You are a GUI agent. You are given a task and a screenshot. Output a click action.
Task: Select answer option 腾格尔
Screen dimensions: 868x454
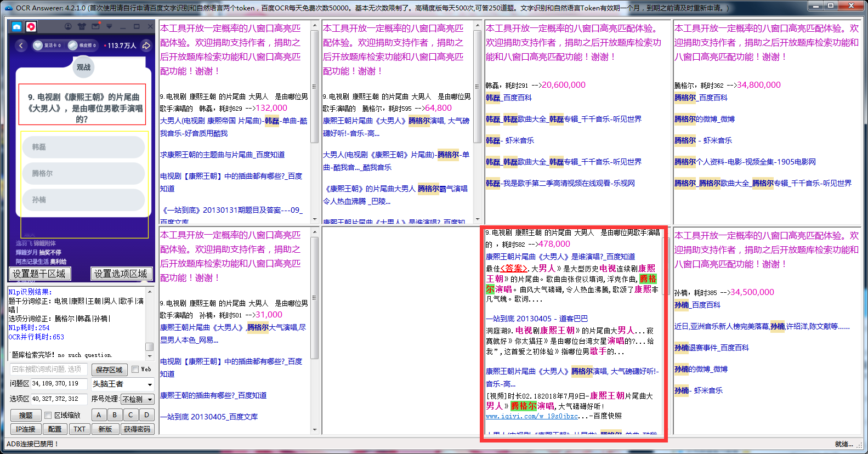coord(83,173)
